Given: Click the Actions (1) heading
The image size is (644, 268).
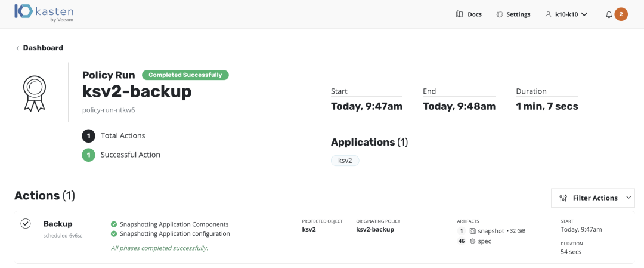Looking at the screenshot, I should pos(45,196).
